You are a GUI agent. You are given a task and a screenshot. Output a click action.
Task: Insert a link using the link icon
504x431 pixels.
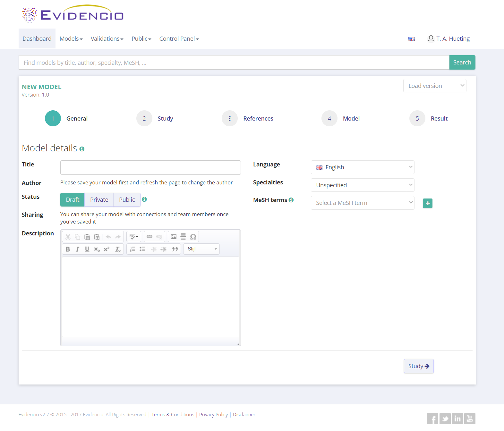pyautogui.click(x=149, y=237)
